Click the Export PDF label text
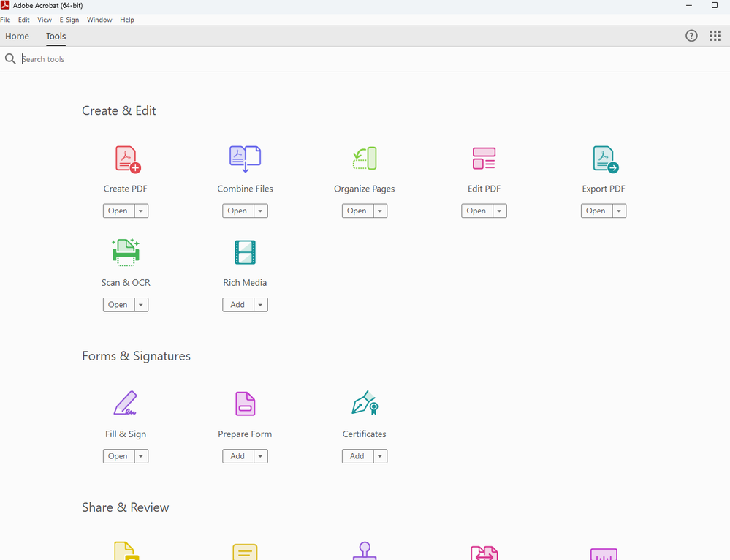730x560 pixels. 604,189
